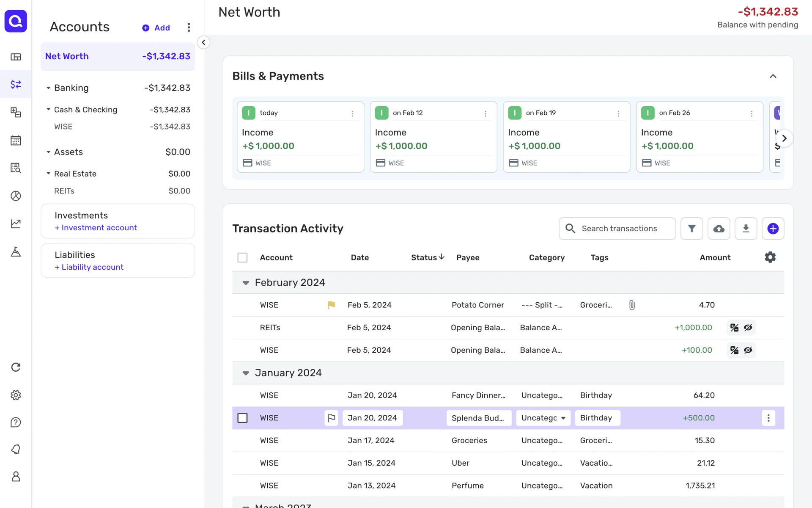This screenshot has height=508, width=812.
Task: Click the filter transactions funnel icon
Action: point(691,229)
